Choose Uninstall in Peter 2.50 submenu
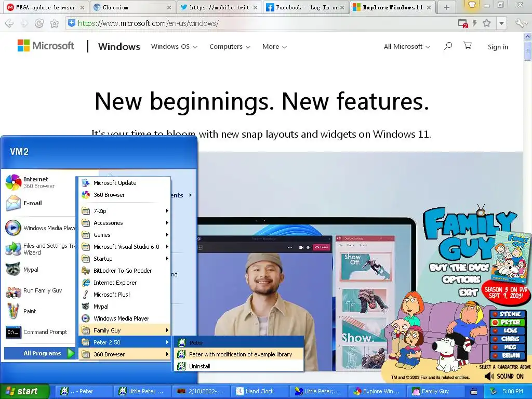The image size is (532, 399). click(239, 366)
